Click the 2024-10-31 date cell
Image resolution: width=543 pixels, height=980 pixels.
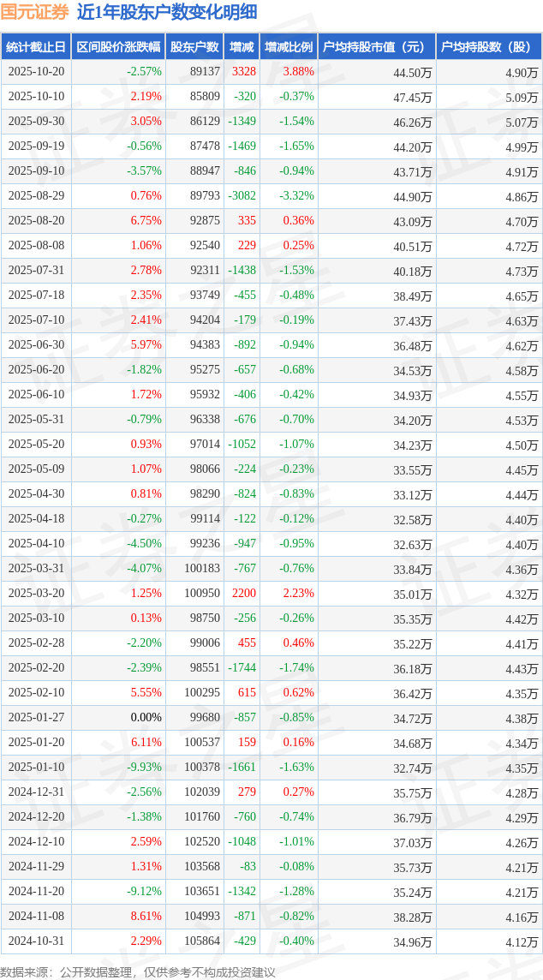tap(36, 941)
